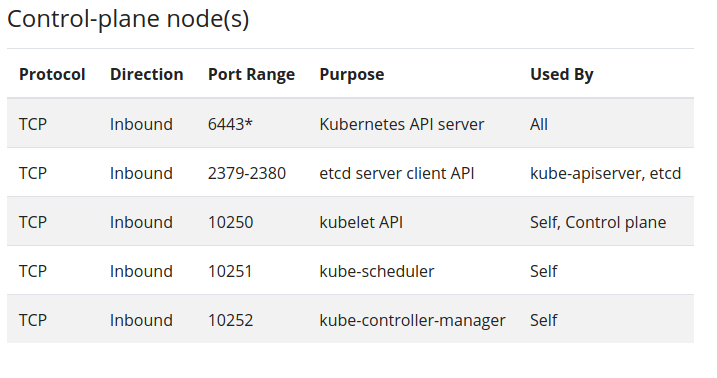Select the 10252 port cell
The width and height of the screenshot is (717, 378).
230,320
